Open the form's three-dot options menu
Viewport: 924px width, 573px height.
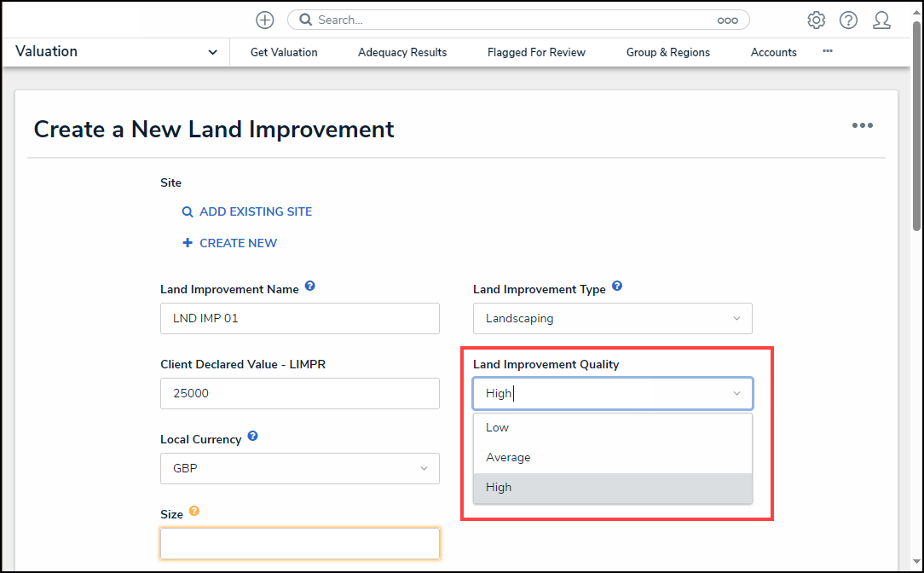pos(862,125)
